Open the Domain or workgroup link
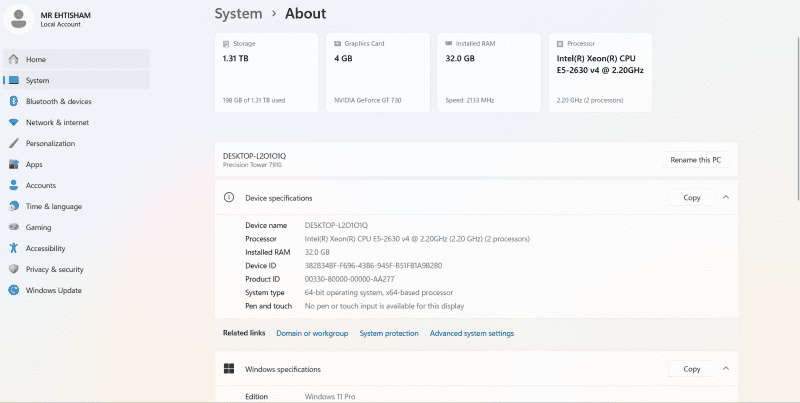The image size is (800, 403). coord(312,333)
